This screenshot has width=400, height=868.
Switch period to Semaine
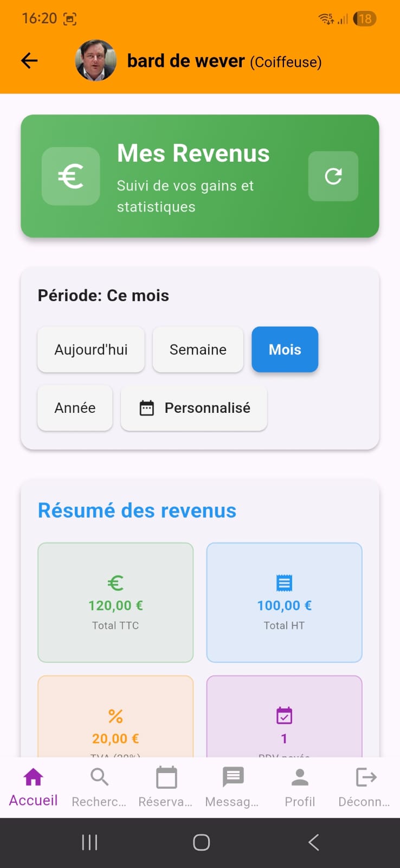pyautogui.click(x=198, y=350)
